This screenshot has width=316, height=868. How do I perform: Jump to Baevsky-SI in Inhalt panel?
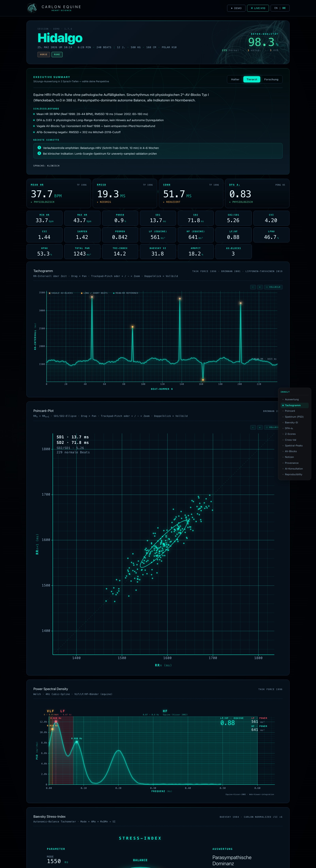pyautogui.click(x=295, y=423)
